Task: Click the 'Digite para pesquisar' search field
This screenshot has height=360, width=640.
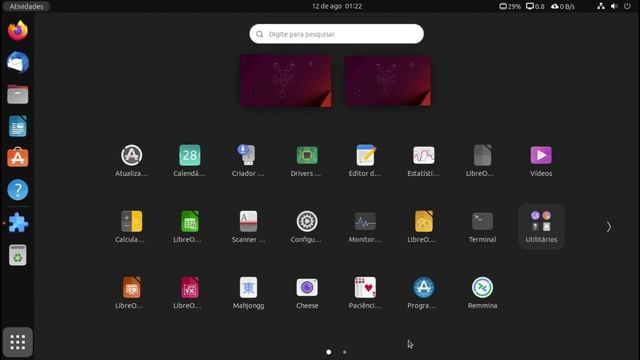Action: [336, 34]
